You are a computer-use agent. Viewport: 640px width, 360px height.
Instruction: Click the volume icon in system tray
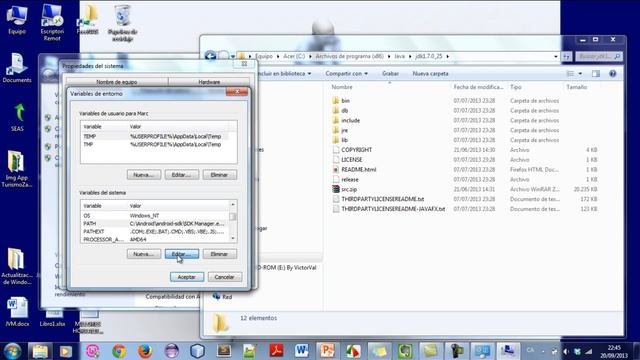[x=566, y=351]
